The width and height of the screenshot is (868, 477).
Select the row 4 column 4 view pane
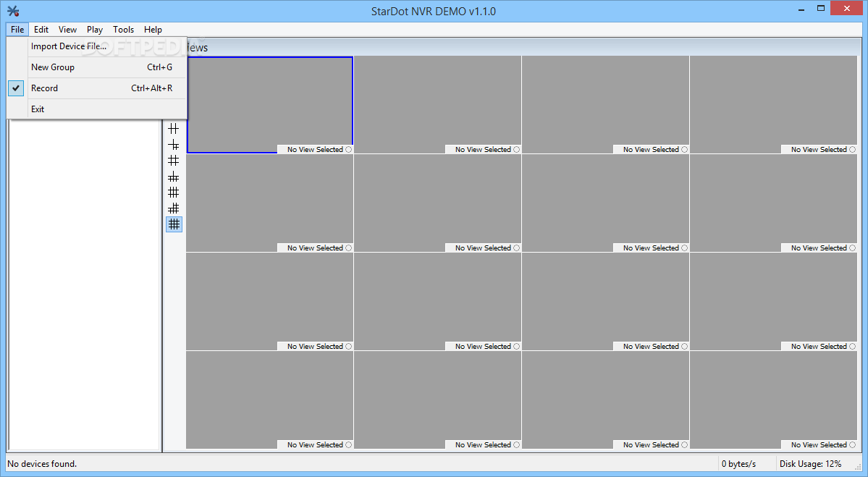pos(773,400)
